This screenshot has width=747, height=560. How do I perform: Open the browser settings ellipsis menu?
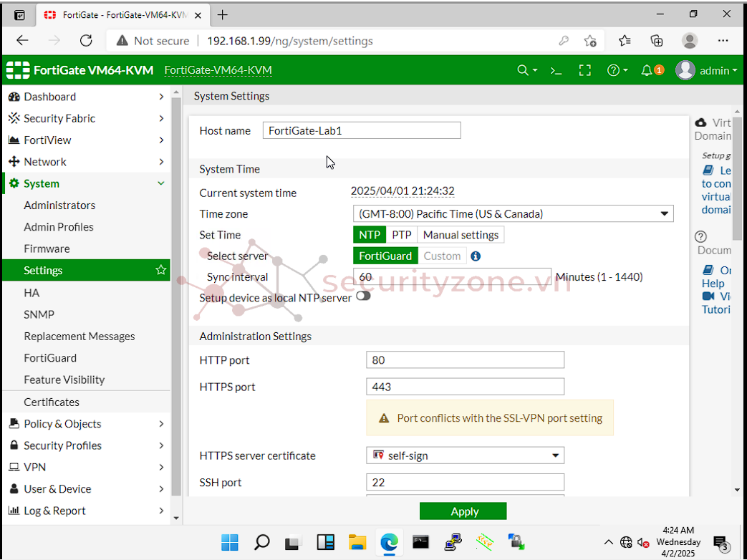[723, 41]
